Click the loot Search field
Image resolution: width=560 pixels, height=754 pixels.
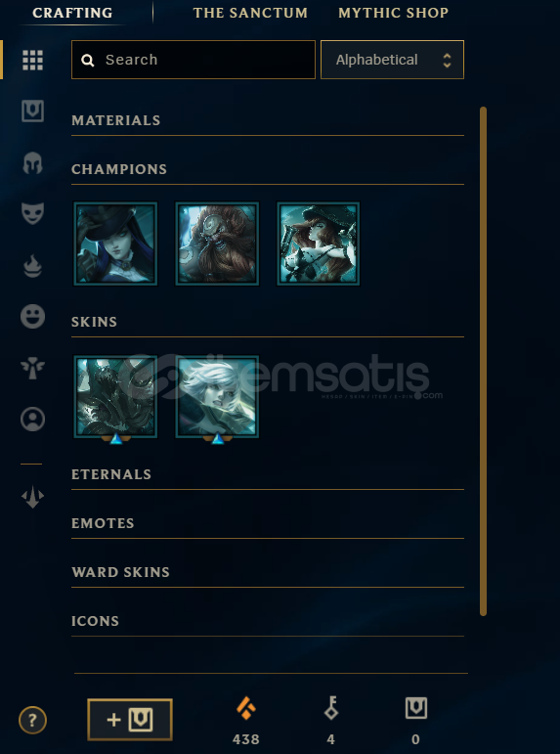[194, 60]
